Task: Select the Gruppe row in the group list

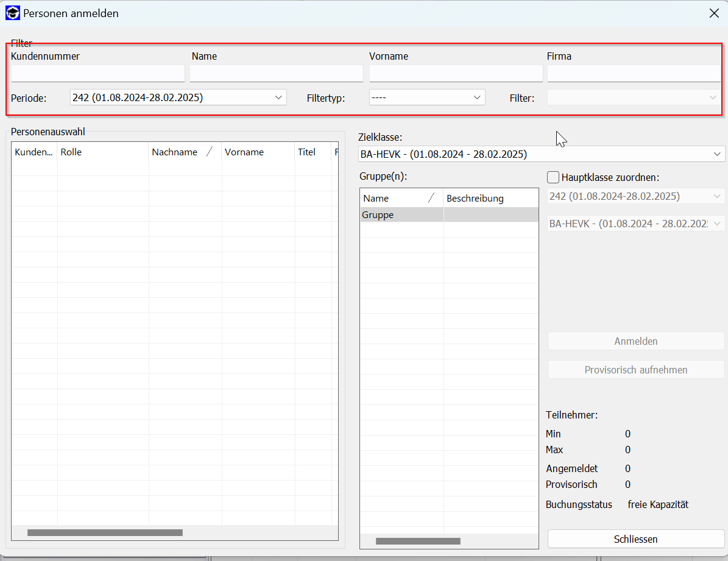Action: click(x=402, y=215)
